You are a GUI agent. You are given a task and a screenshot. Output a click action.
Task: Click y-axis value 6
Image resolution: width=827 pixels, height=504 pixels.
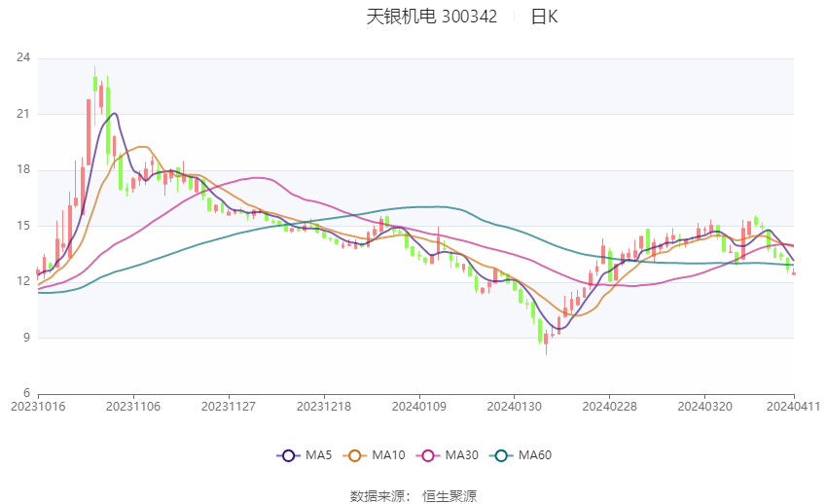[27, 393]
